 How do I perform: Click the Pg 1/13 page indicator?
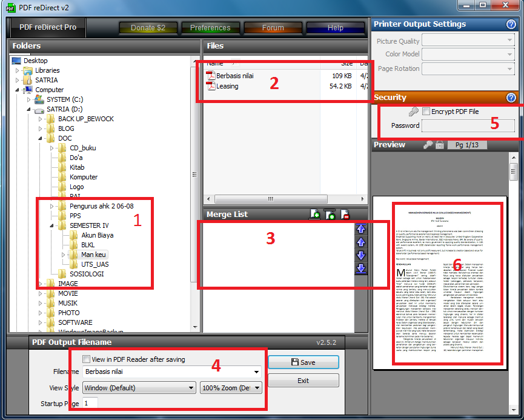467,145
